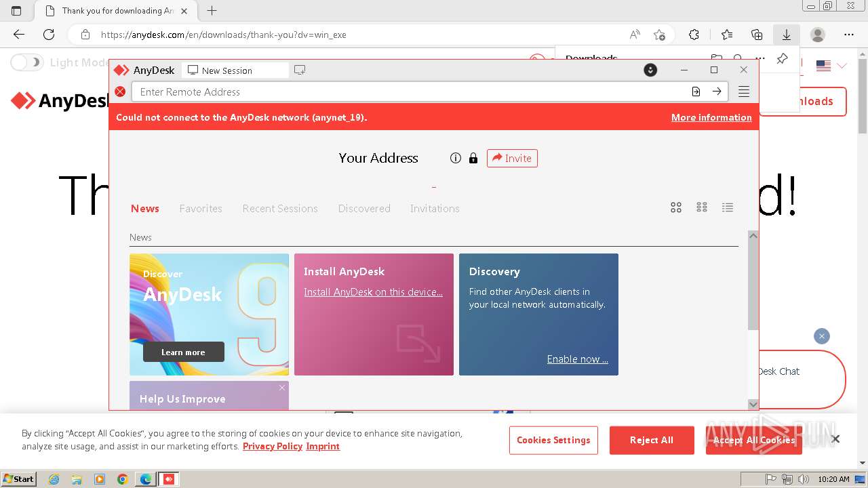Open Edge Downloads toolbar button
Image resolution: width=868 pixels, height=488 pixels.
pyautogui.click(x=787, y=35)
